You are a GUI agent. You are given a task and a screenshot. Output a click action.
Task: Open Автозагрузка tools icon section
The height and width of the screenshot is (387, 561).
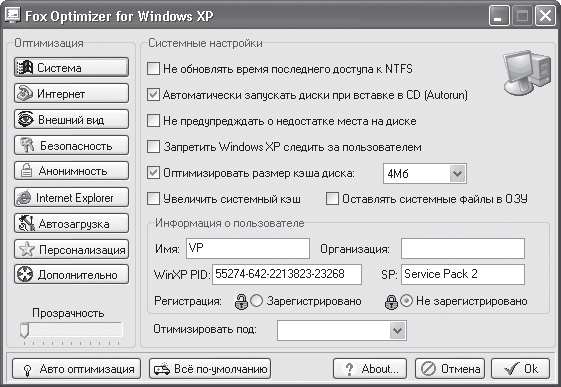tap(71, 223)
